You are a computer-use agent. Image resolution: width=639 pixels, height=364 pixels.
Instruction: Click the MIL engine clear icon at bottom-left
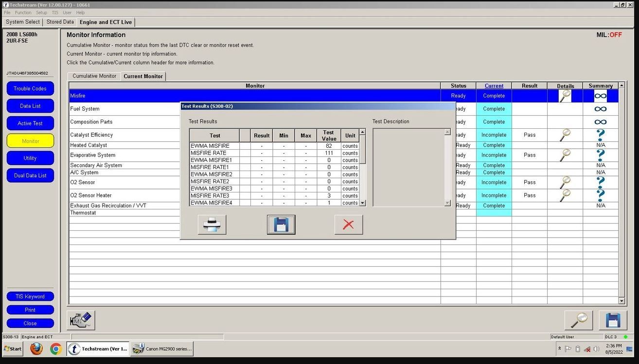point(81,320)
